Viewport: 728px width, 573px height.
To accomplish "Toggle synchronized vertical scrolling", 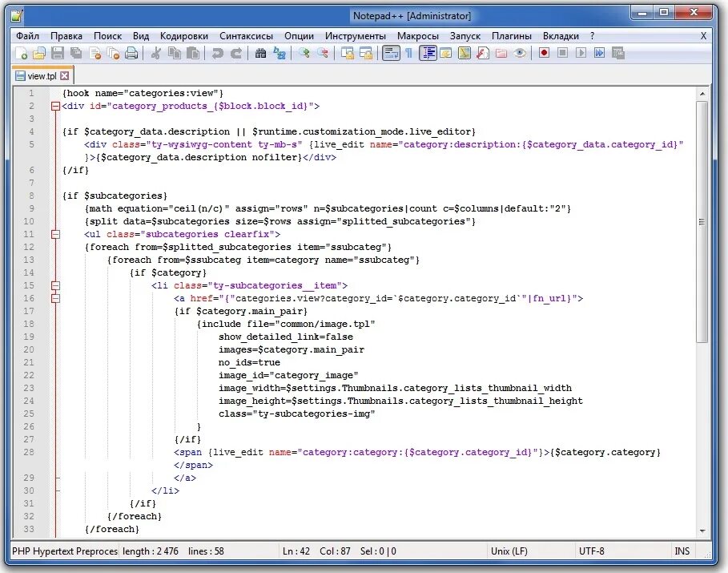I will pyautogui.click(x=348, y=53).
